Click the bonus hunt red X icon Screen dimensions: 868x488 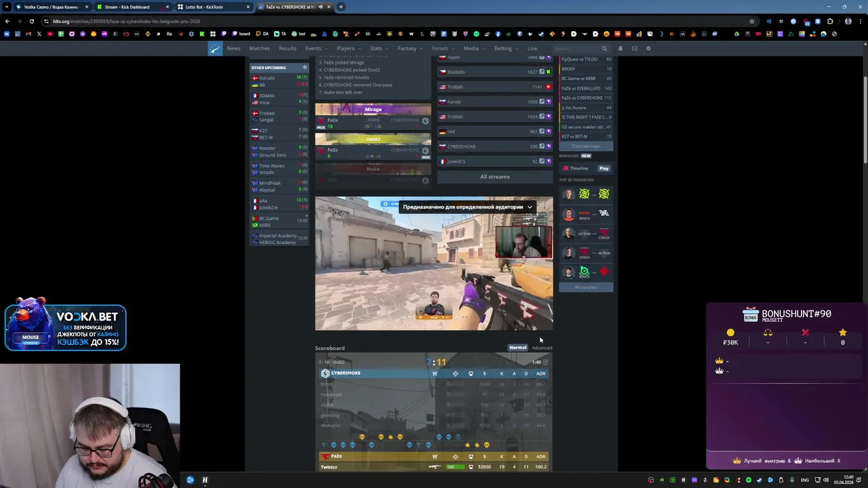pos(805,333)
